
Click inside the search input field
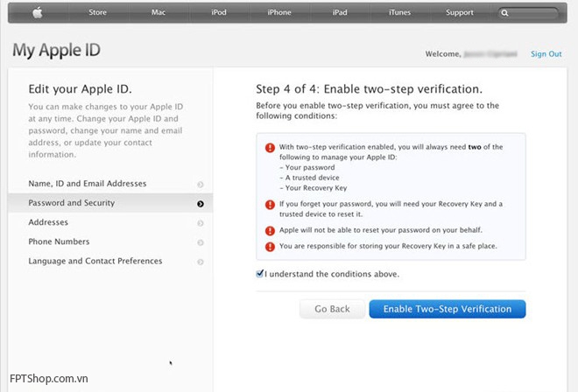click(x=528, y=13)
